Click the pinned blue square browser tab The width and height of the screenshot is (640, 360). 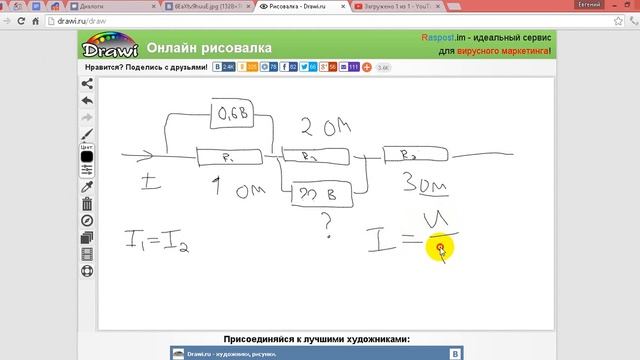[36, 6]
